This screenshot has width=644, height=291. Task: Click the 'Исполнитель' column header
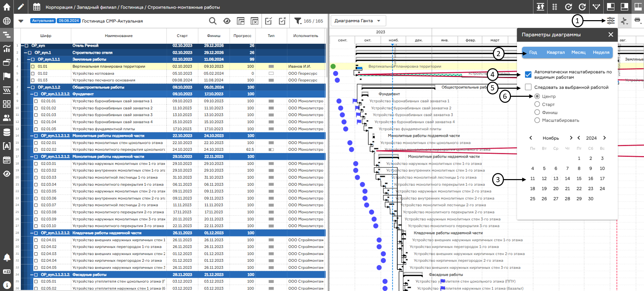pos(306,36)
